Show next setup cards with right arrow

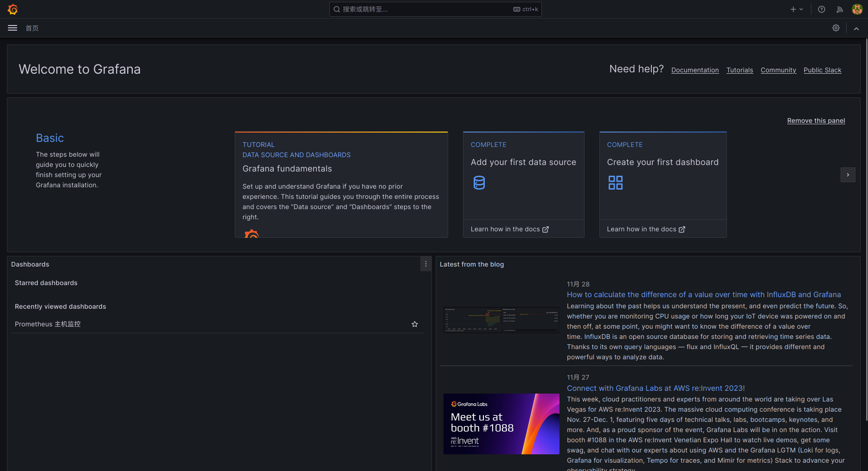tap(848, 175)
